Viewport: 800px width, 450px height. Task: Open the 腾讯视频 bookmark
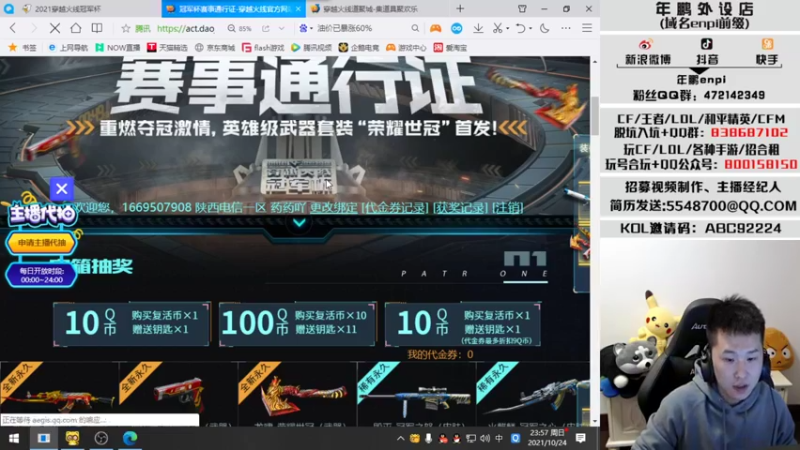[311, 47]
